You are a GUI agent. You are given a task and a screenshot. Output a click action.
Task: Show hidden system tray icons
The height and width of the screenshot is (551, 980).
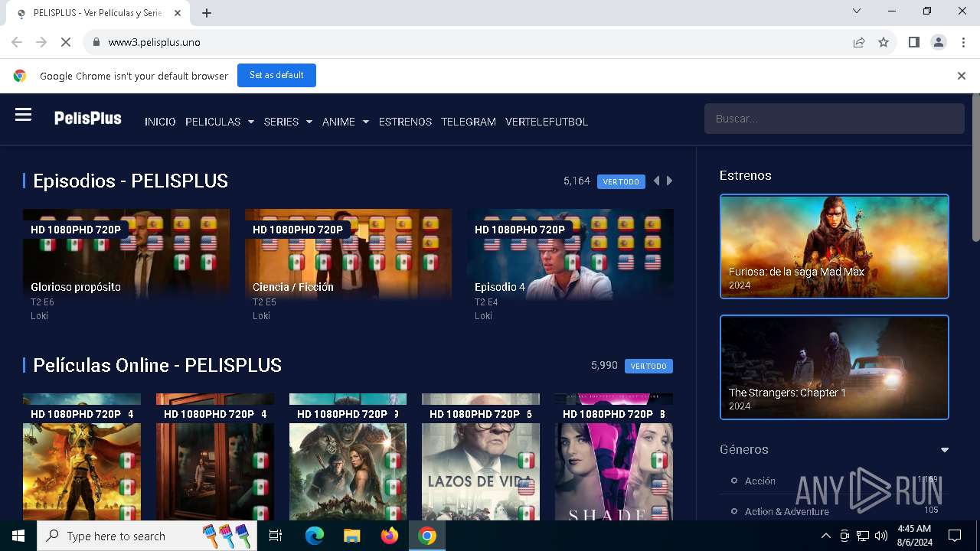(825, 536)
